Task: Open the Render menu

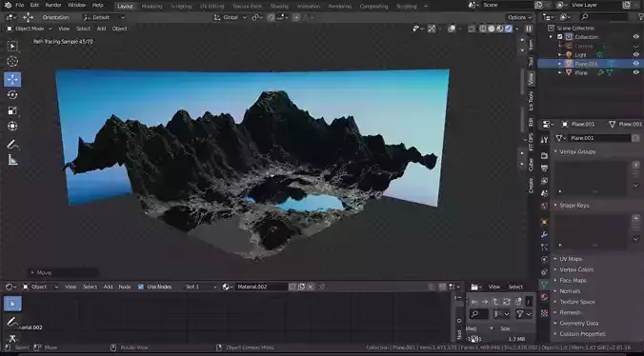Action: click(53, 6)
